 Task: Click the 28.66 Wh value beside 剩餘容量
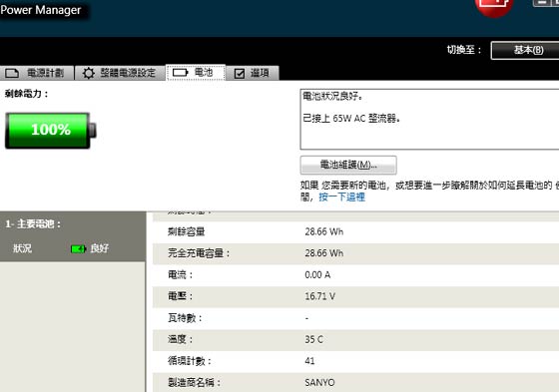324,232
